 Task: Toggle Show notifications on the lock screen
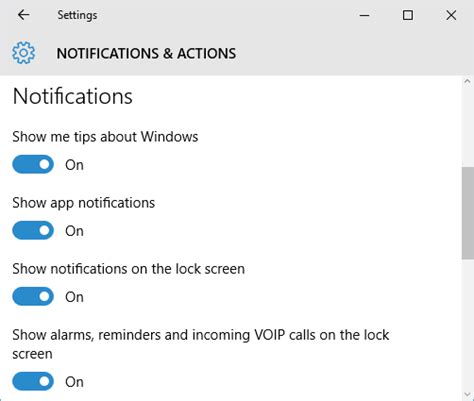click(33, 296)
